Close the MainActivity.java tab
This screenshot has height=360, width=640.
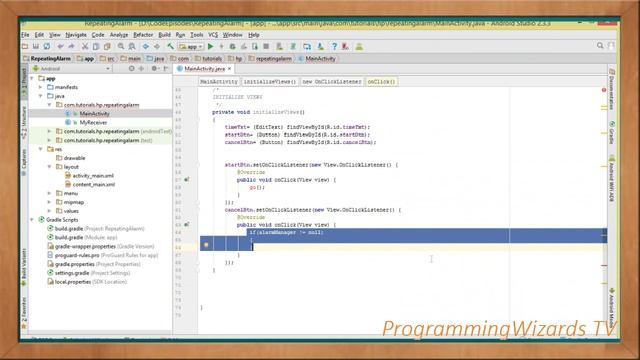coord(229,69)
